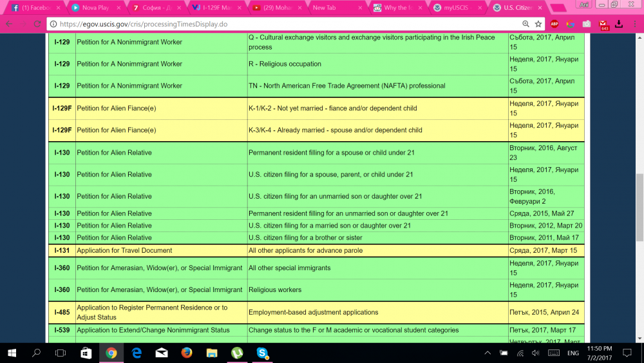The width and height of the screenshot is (644, 363).
Task: Open the Windows Start menu
Action: (x=12, y=353)
